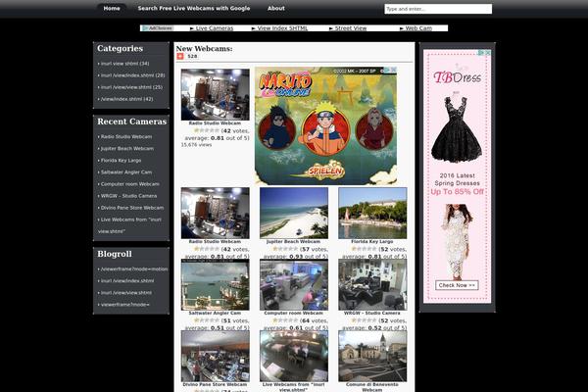Click the WRGW – Studio Camera title link
Viewport: 588px width, 392px height.
[372, 313]
